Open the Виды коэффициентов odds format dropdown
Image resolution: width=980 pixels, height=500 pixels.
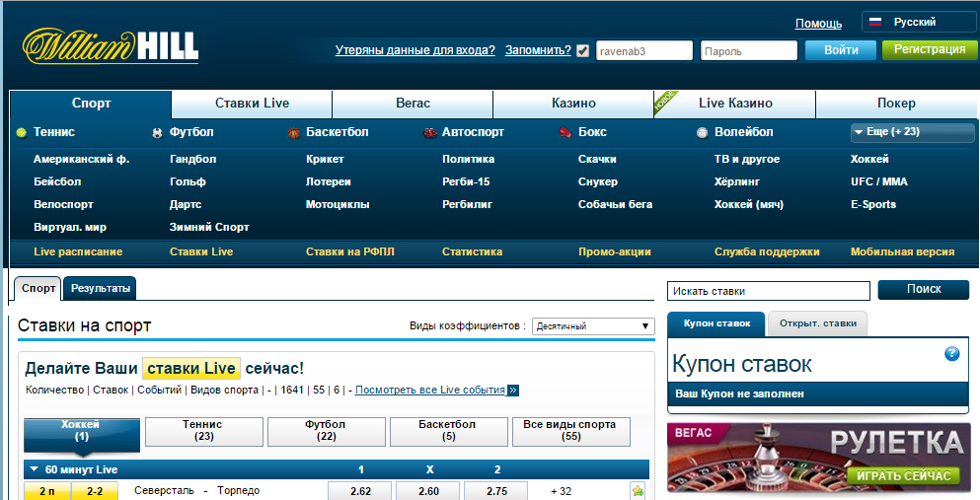pyautogui.click(x=592, y=326)
